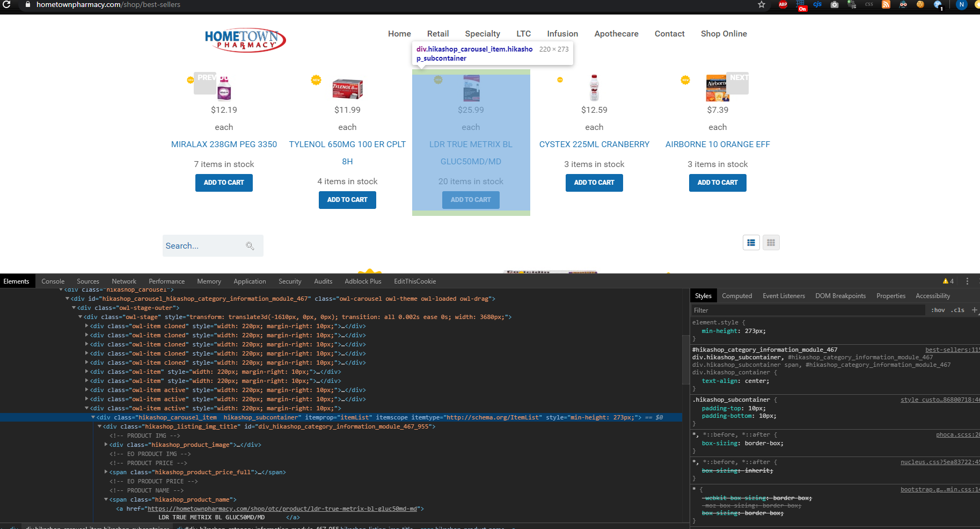Click the yellow warnings count icon
Viewport: 980px width, 529px height.
tap(948, 281)
